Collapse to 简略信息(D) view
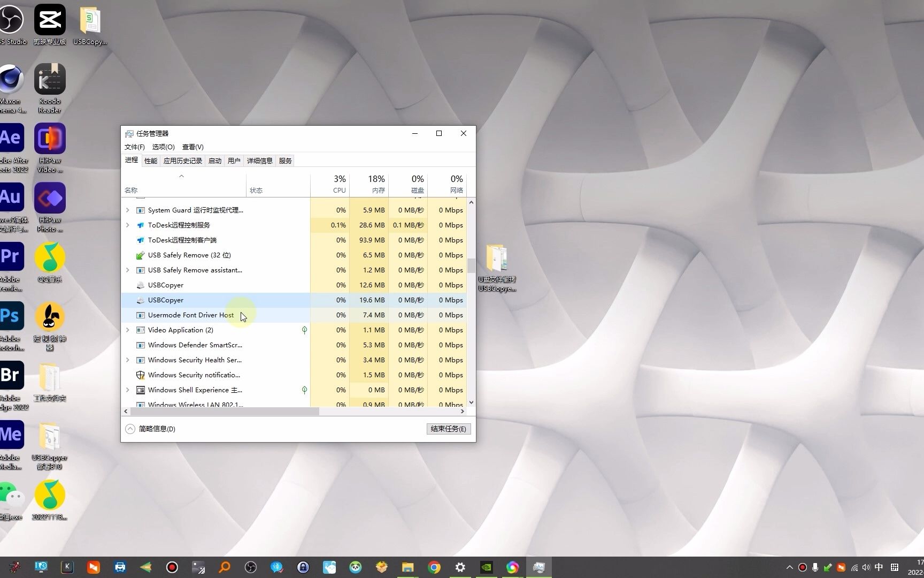Viewport: 924px width, 578px height. (150, 429)
